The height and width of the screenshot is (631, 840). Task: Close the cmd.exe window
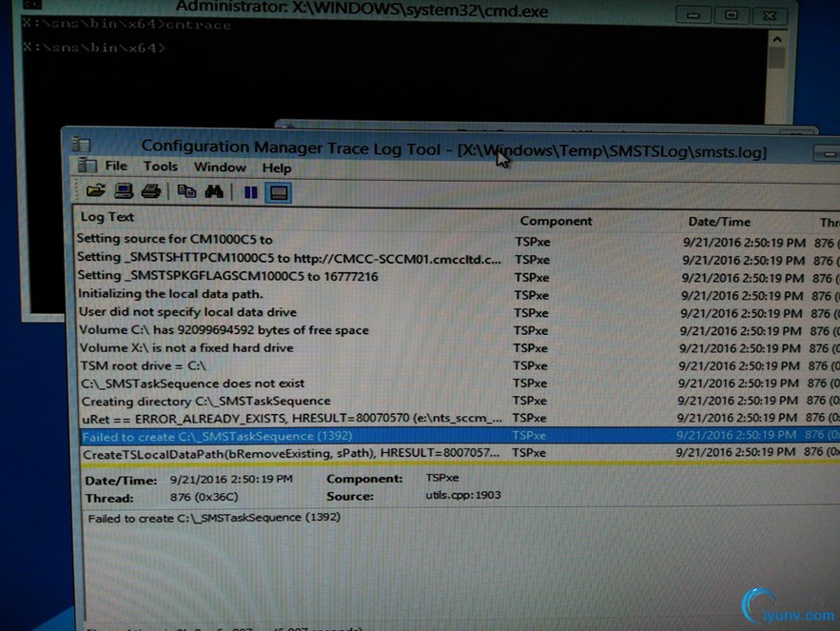[x=770, y=15]
